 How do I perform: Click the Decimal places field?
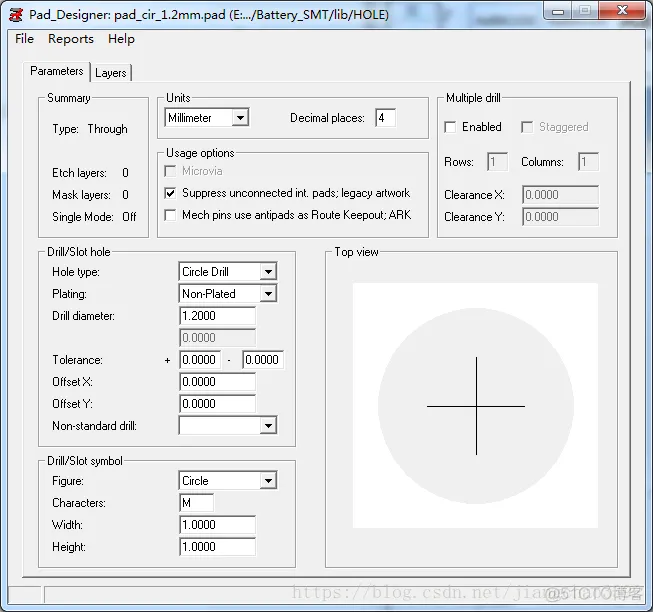385,118
